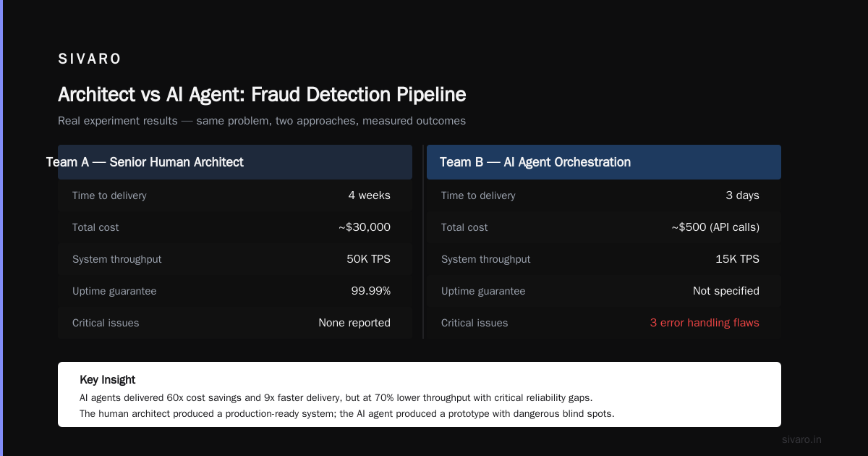Select Team B 'Total cost' label

point(464,227)
